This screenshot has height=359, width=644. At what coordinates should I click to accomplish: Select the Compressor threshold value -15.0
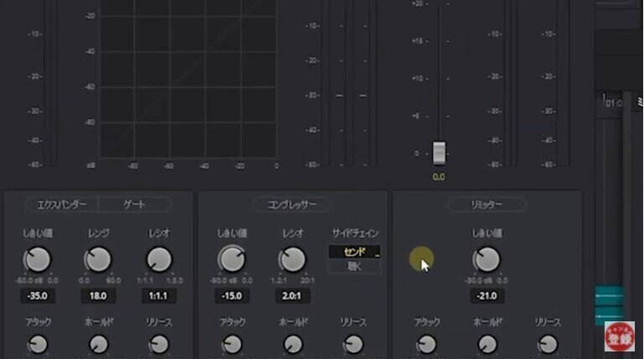point(232,295)
